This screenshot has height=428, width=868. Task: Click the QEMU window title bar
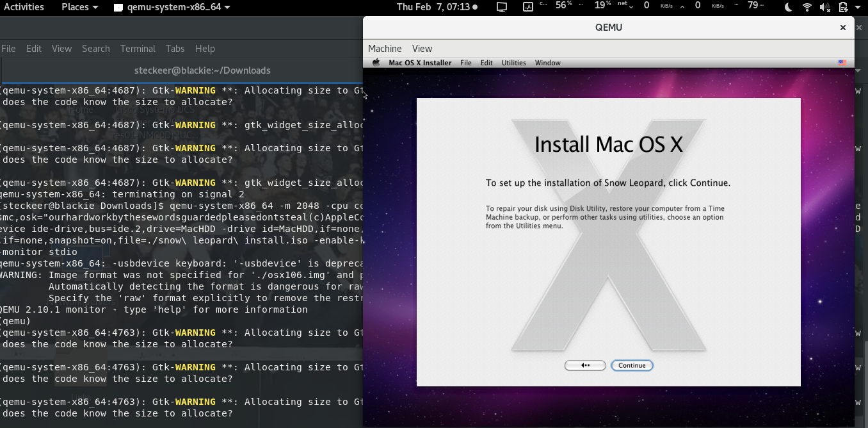tap(608, 28)
